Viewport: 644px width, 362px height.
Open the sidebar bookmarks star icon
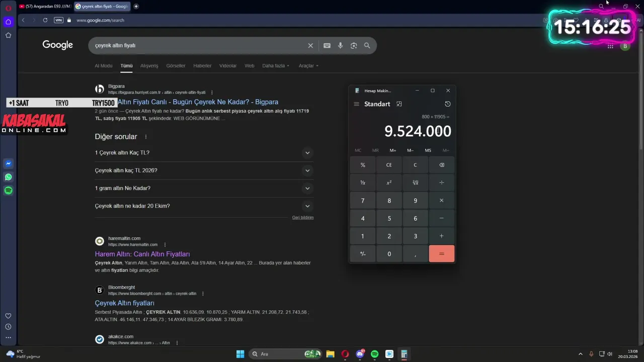(x=8, y=35)
